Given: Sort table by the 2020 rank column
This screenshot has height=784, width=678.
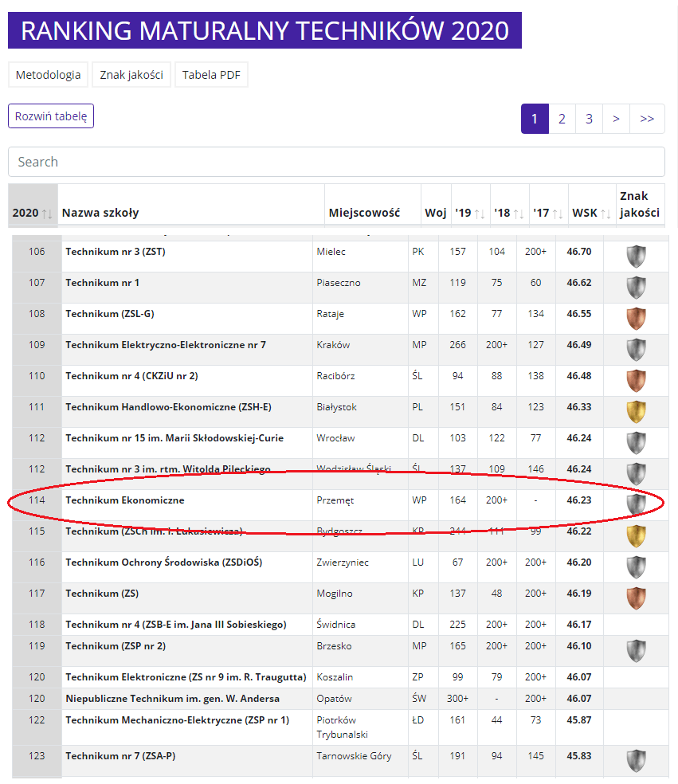Looking at the screenshot, I should [47, 214].
